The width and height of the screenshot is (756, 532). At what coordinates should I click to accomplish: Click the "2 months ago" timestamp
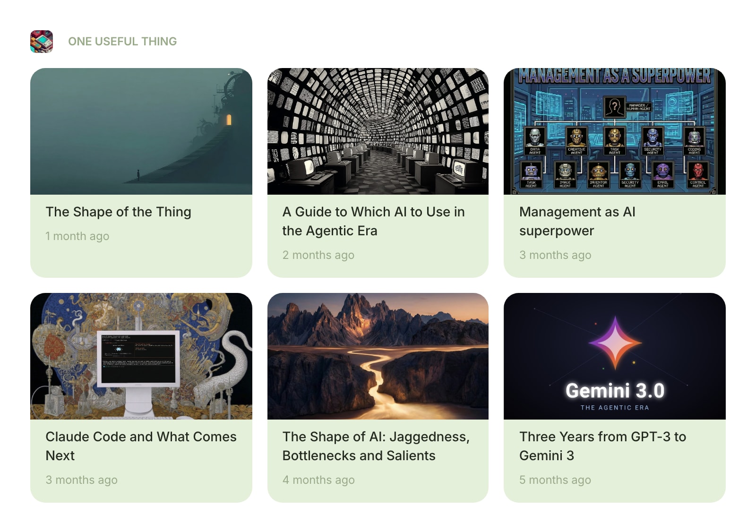(318, 255)
